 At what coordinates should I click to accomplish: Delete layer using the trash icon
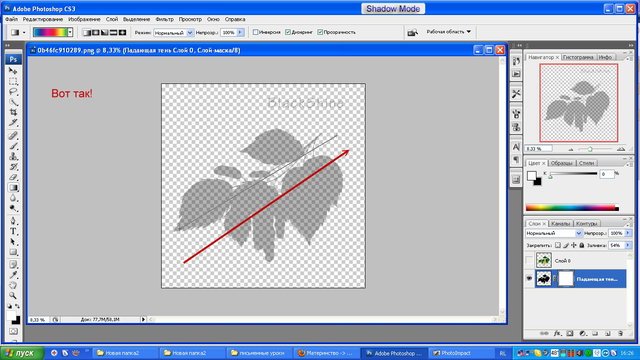coord(620,333)
